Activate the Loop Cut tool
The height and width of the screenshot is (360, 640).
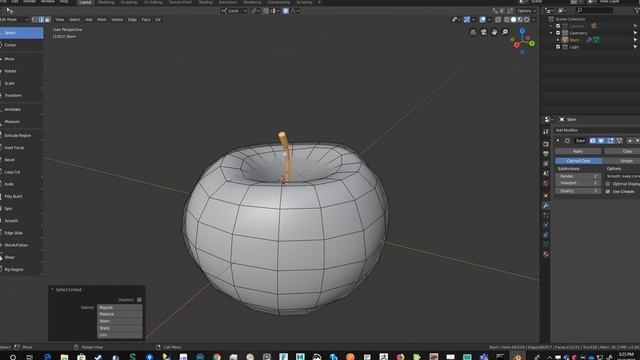coord(21,172)
